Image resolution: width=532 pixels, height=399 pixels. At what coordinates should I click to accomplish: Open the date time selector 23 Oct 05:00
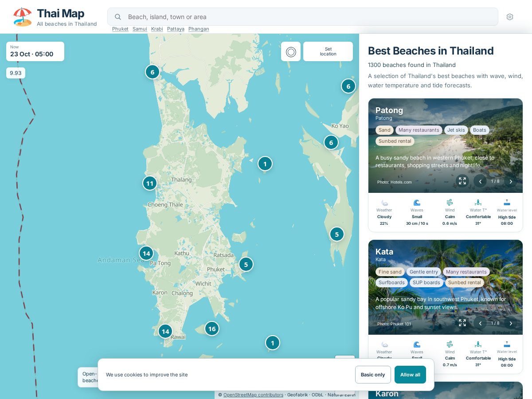[x=35, y=51]
